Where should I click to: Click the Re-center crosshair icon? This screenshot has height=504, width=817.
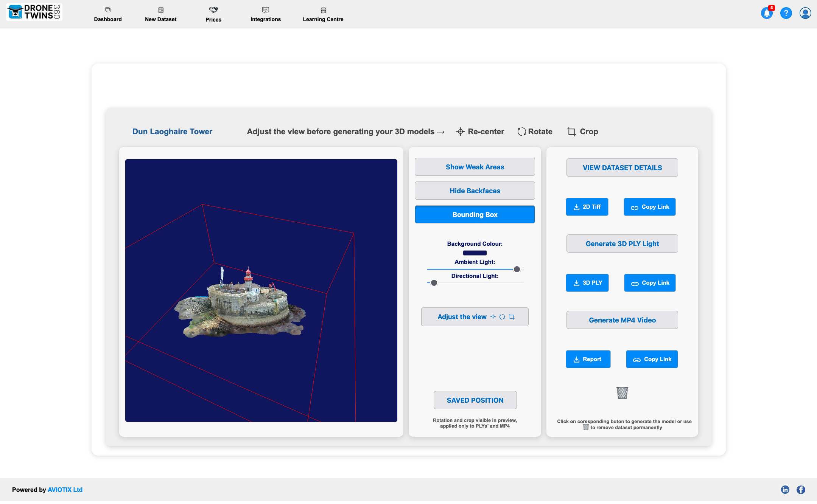coord(460,132)
